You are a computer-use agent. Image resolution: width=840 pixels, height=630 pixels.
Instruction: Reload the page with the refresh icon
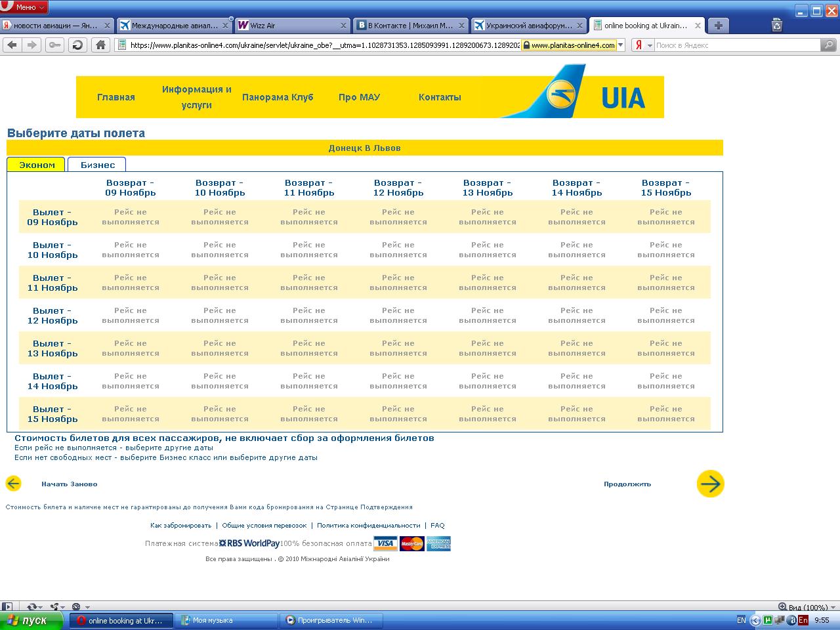pos(77,45)
